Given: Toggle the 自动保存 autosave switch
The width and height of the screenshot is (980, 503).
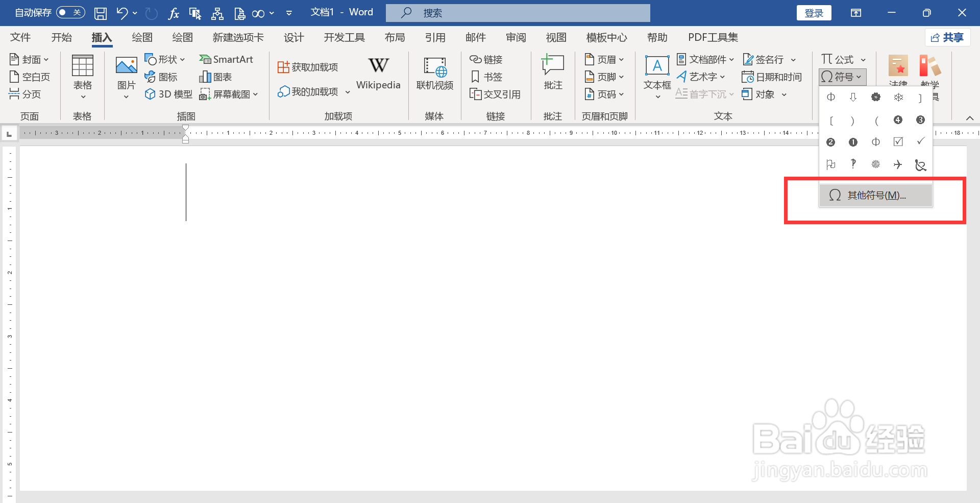Looking at the screenshot, I should [x=70, y=12].
